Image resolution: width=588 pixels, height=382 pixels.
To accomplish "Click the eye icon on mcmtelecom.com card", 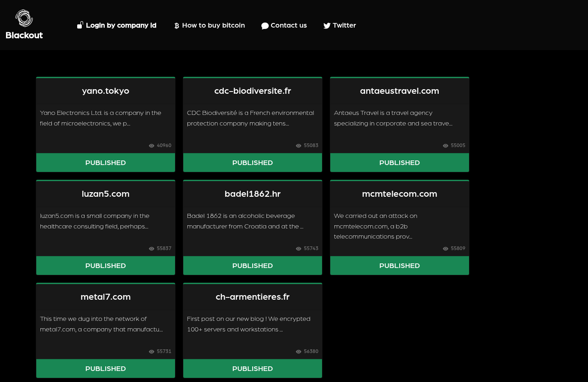I will coord(446,249).
